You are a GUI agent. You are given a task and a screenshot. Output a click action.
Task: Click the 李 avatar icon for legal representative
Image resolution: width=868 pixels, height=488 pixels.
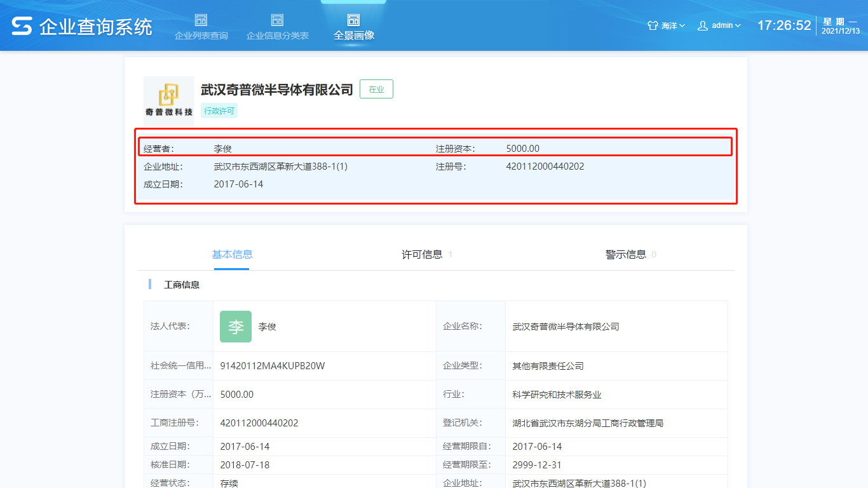[236, 327]
